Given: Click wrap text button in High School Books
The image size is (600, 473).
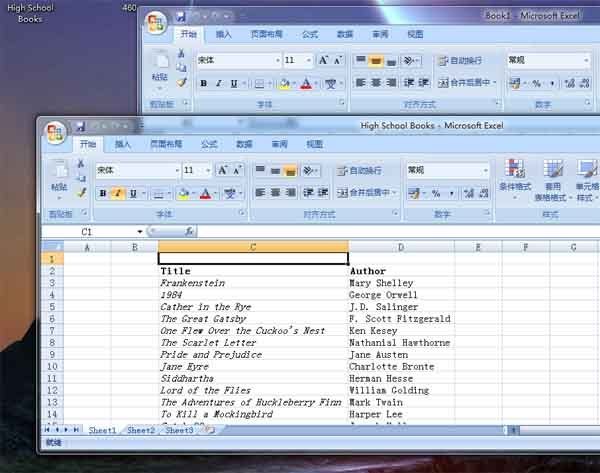Looking at the screenshot, I should click(359, 171).
